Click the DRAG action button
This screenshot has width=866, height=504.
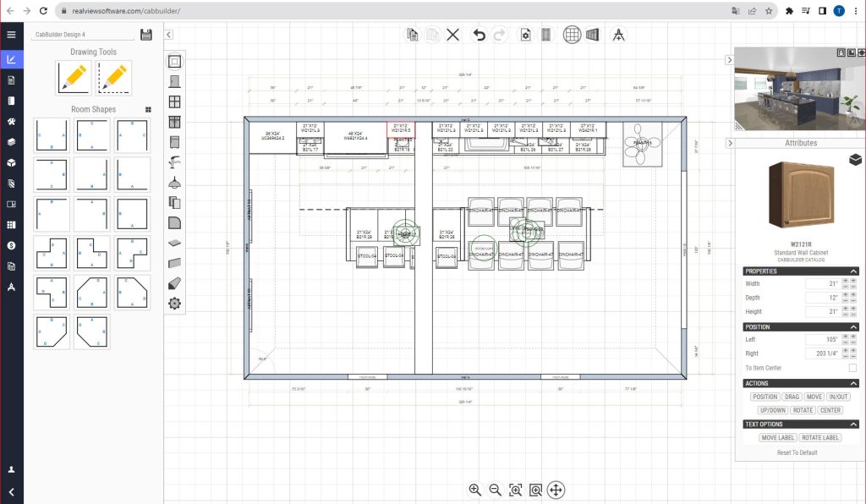pyautogui.click(x=792, y=397)
